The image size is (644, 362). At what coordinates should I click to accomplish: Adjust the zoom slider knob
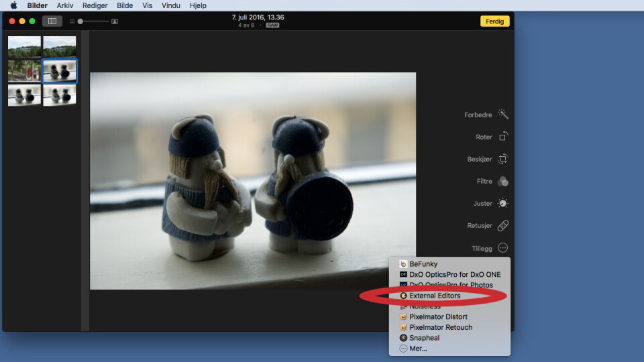point(80,21)
